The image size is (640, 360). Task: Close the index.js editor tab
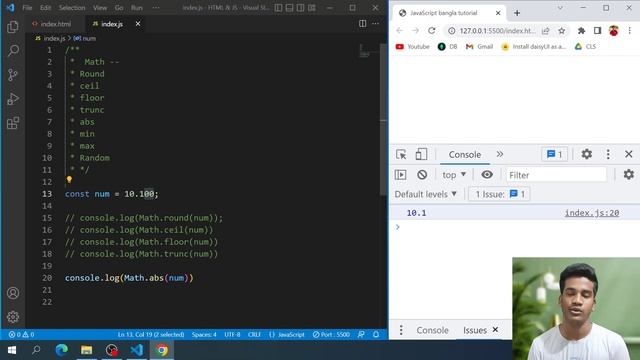138,24
